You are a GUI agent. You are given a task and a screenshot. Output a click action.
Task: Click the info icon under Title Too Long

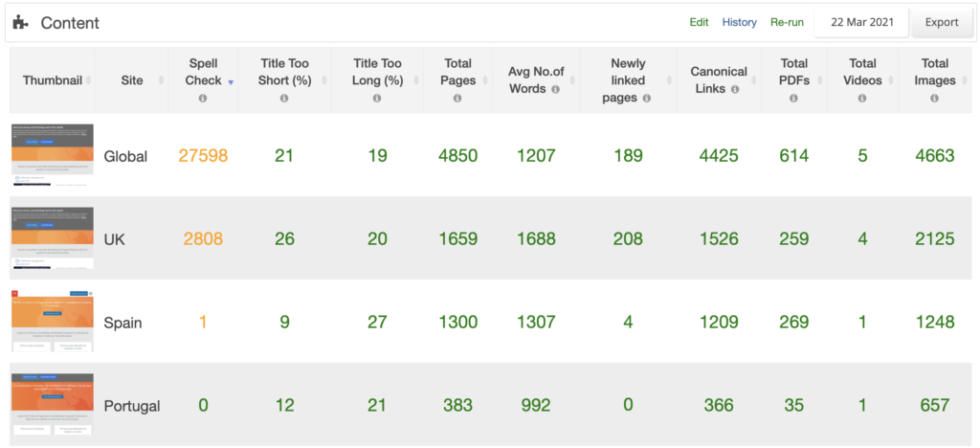coord(377,98)
